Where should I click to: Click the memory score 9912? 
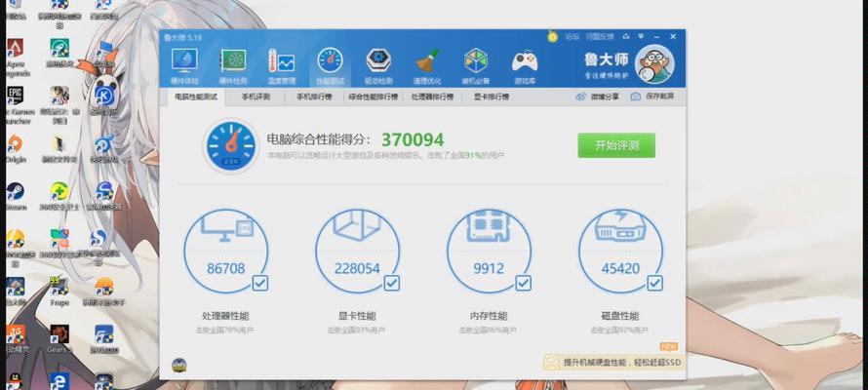(489, 269)
